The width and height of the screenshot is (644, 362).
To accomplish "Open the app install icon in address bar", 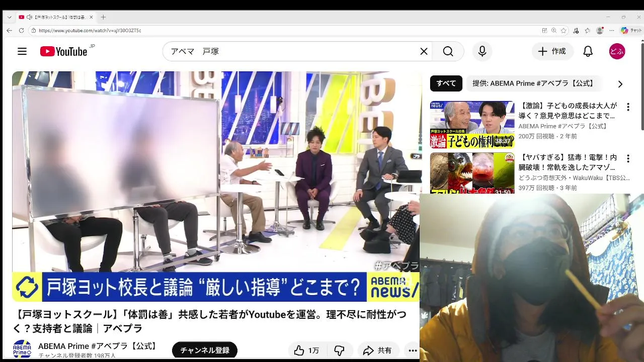I will click(x=544, y=31).
